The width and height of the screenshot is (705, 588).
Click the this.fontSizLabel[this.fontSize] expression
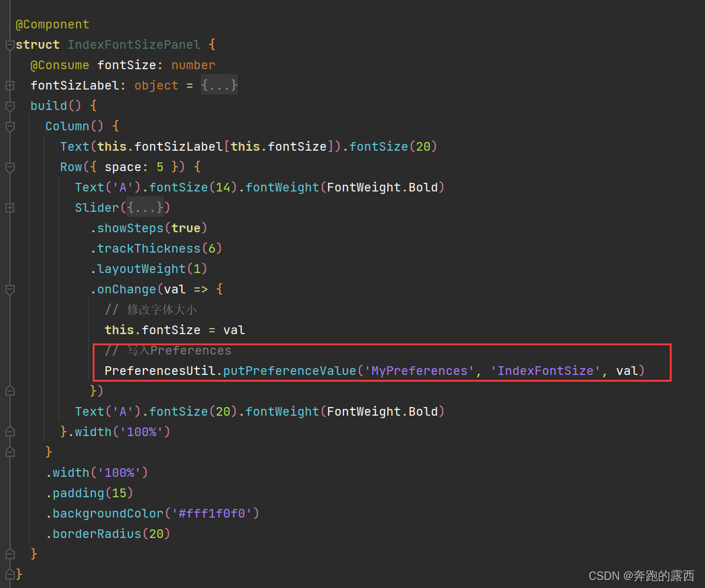click(x=216, y=146)
